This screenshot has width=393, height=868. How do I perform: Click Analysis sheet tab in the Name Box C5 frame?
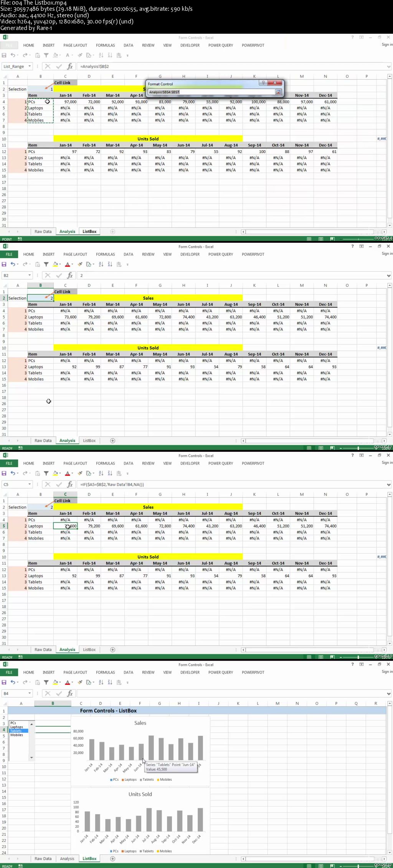tap(67, 649)
